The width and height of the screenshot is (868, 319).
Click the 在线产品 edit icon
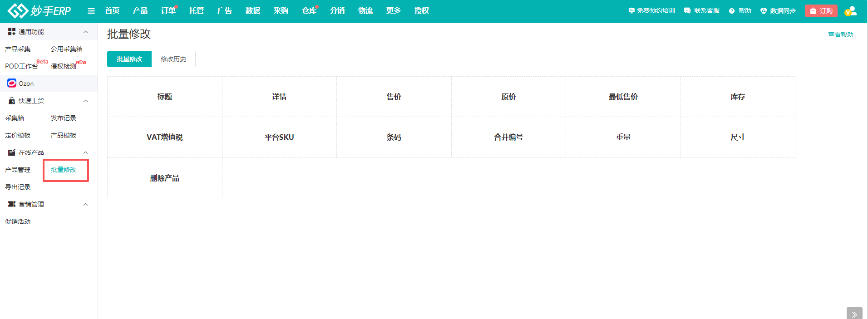(x=12, y=152)
